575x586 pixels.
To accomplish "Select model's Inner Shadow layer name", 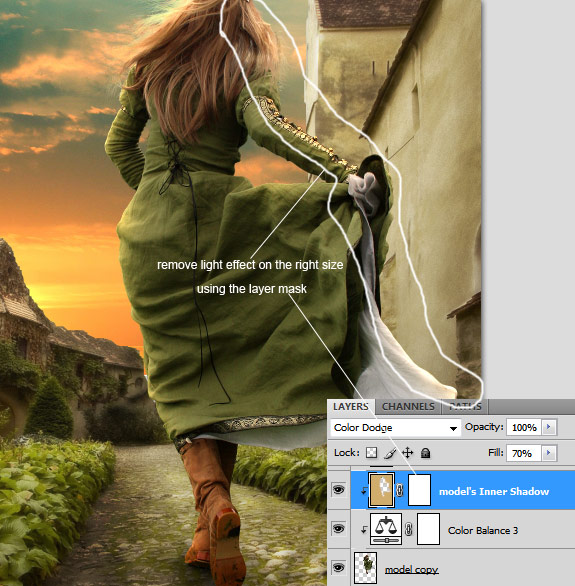I will [x=494, y=491].
